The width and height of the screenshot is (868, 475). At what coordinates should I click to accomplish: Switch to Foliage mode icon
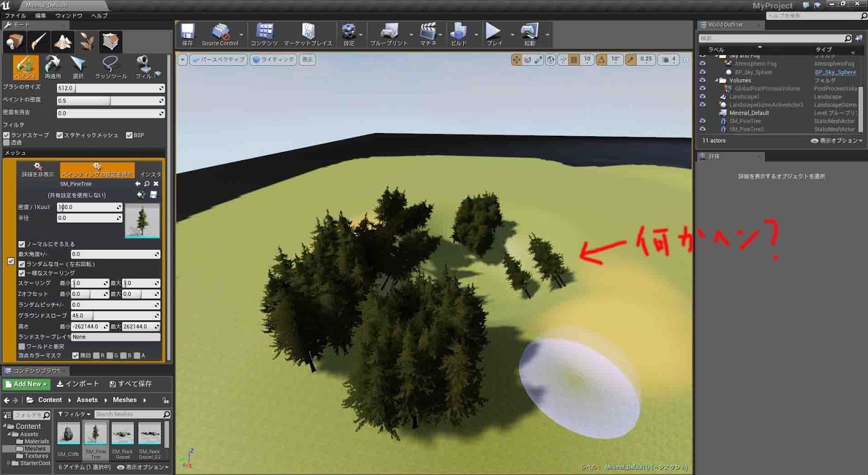click(87, 41)
